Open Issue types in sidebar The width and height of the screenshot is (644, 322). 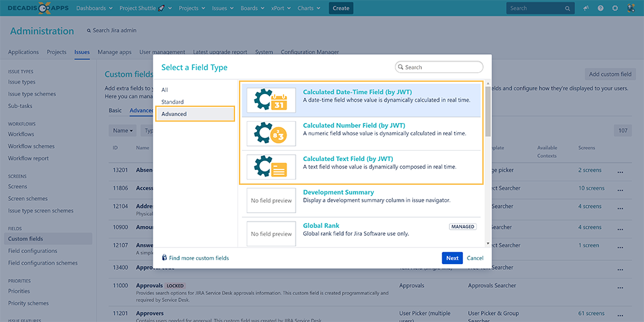[x=22, y=82]
